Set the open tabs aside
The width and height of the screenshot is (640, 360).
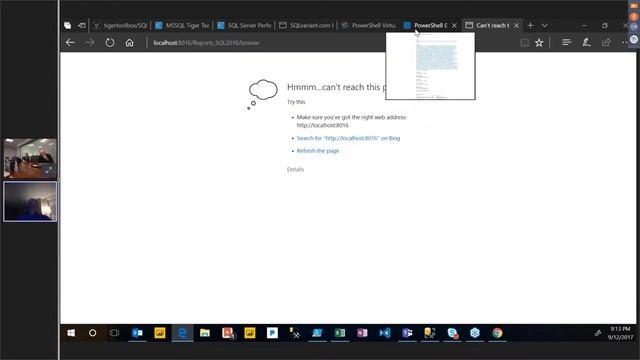82,25
